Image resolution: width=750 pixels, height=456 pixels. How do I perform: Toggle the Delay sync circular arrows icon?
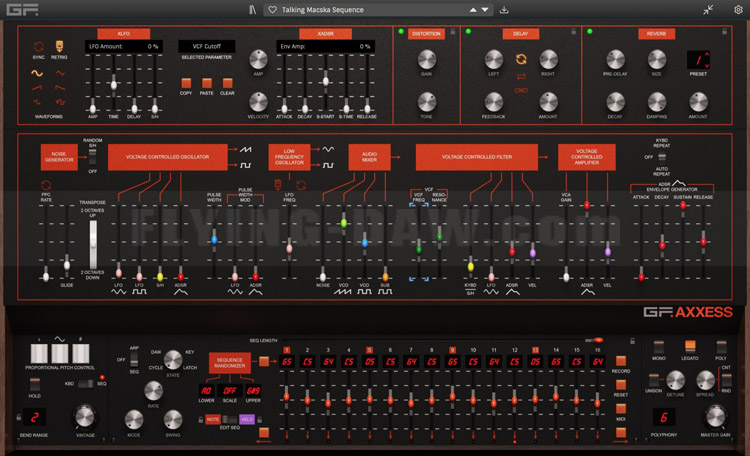pos(521,59)
